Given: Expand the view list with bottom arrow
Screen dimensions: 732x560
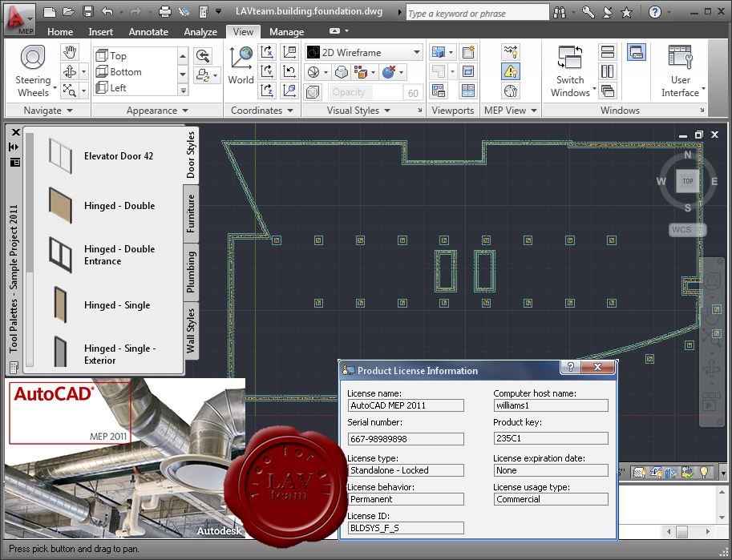Looking at the screenshot, I should (x=183, y=90).
